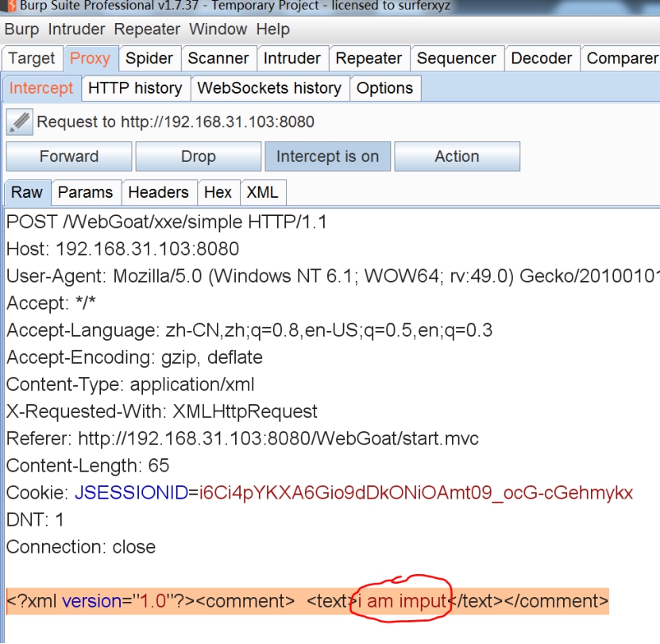Switch to the Comparer tab
This screenshot has height=644, width=660.
point(621,59)
